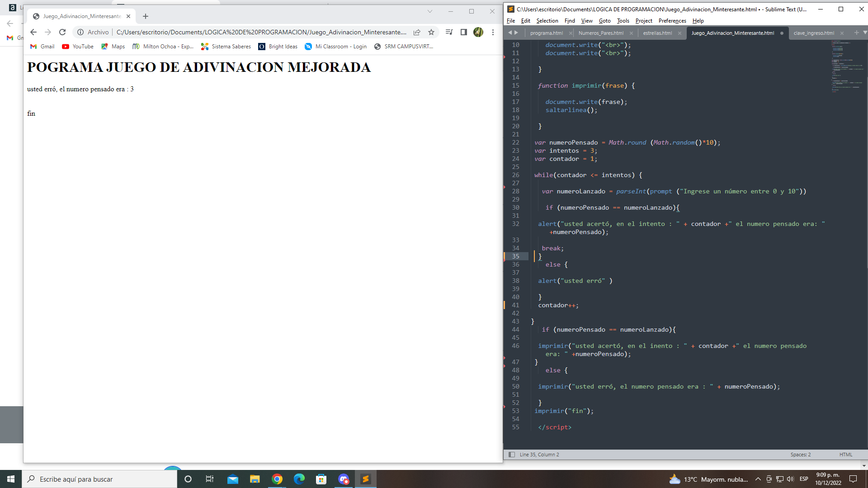The width and height of the screenshot is (868, 488).
Task: Open Sistema Saberes bookmark
Action: pyautogui.click(x=226, y=47)
